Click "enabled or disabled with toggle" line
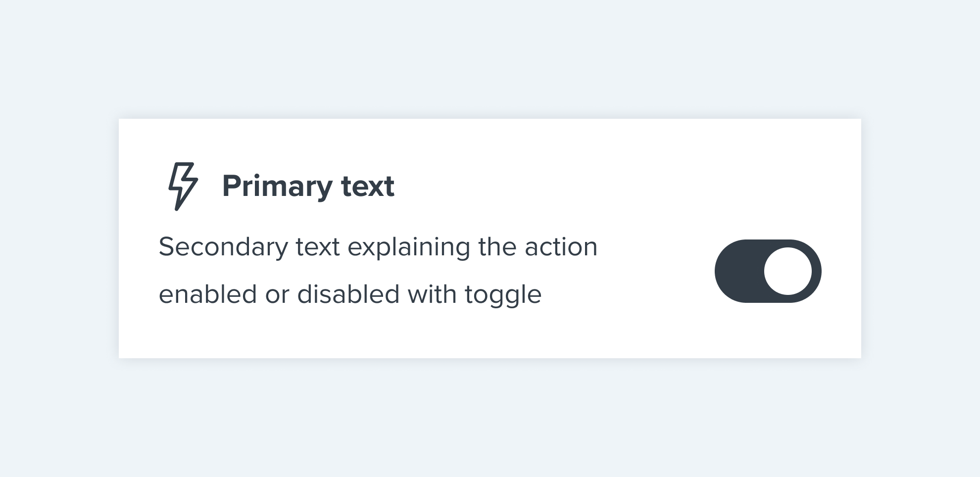Viewport: 980px width, 477px height. click(350, 294)
